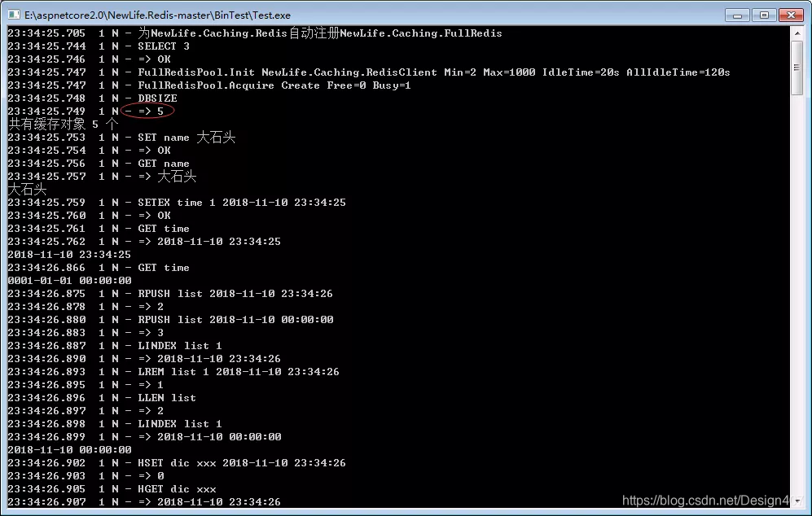Click the '=> 3' RPUSH result line
This screenshot has height=516, width=812.
point(86,333)
